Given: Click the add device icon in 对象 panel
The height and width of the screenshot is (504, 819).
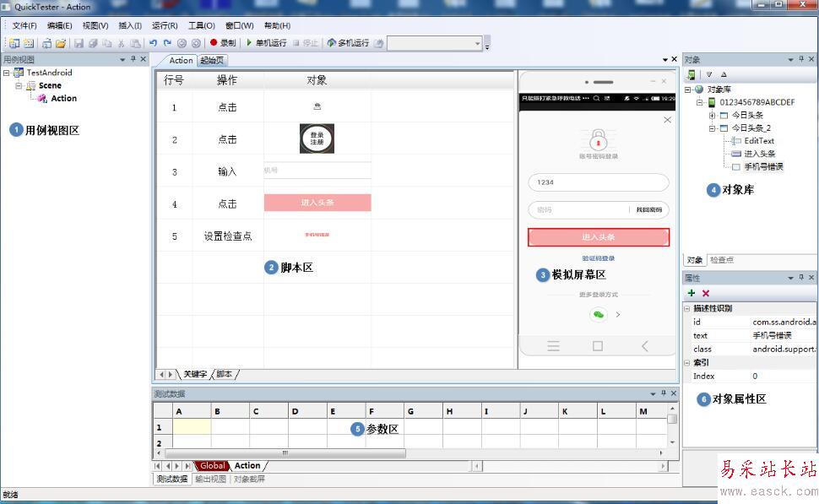Looking at the screenshot, I should pos(692,74).
